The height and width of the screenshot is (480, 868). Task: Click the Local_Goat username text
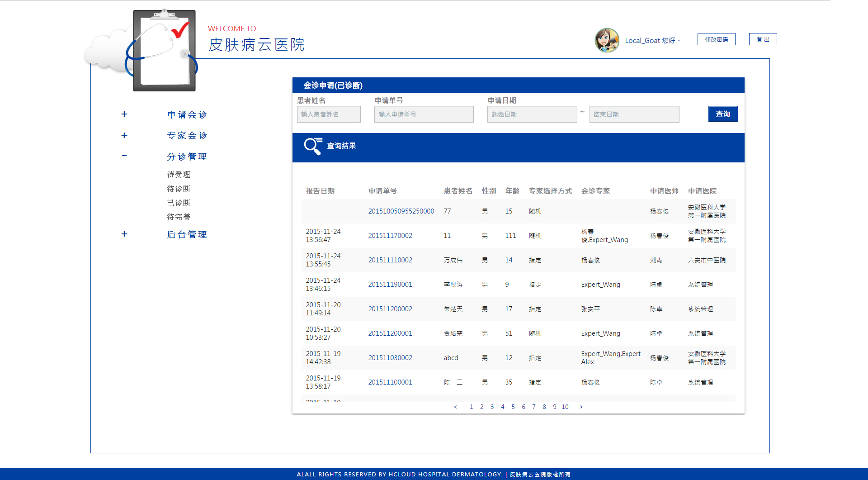642,40
